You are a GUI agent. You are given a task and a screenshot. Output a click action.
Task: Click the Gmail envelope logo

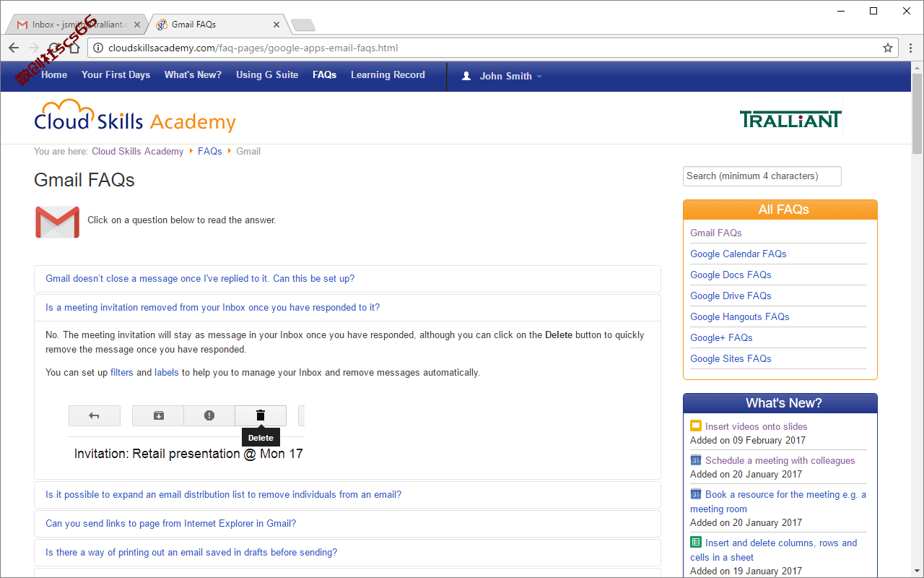point(57,222)
